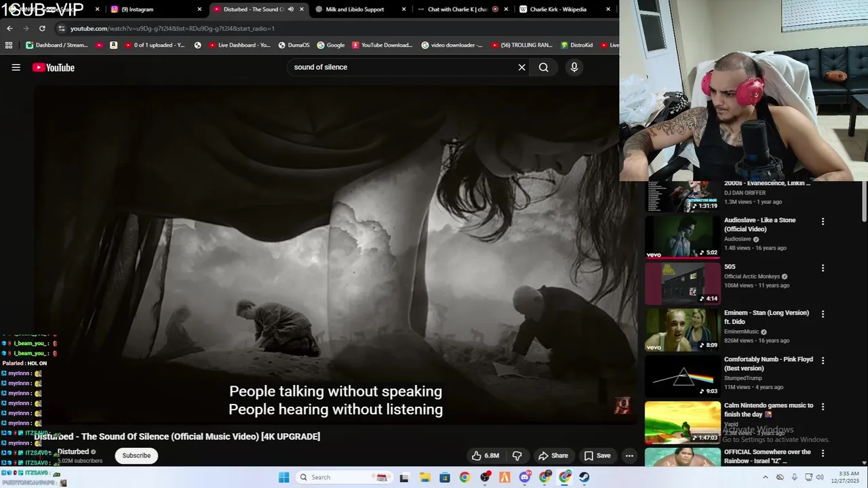Play the 505 Arctic Monkeys thumbnail
The image size is (868, 488).
(682, 283)
